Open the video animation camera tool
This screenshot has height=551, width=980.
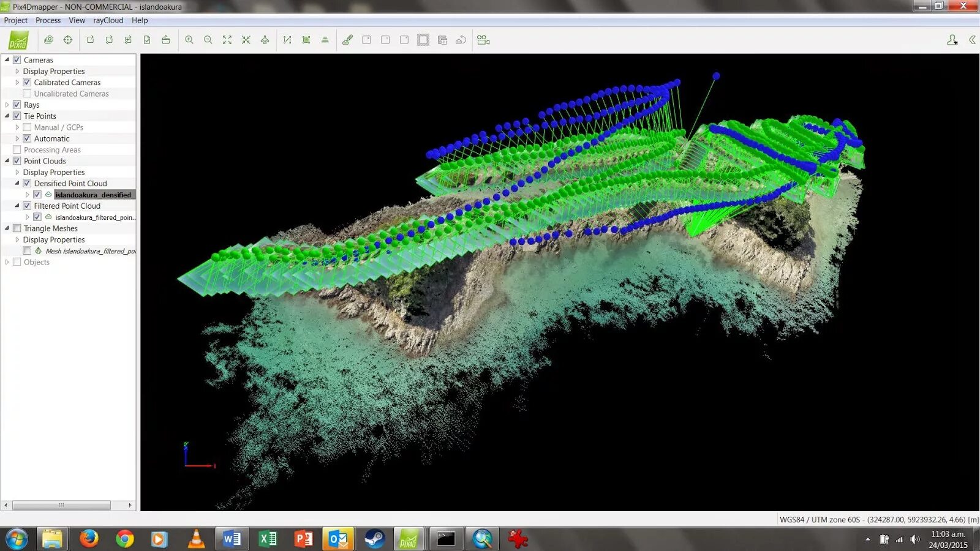483,40
